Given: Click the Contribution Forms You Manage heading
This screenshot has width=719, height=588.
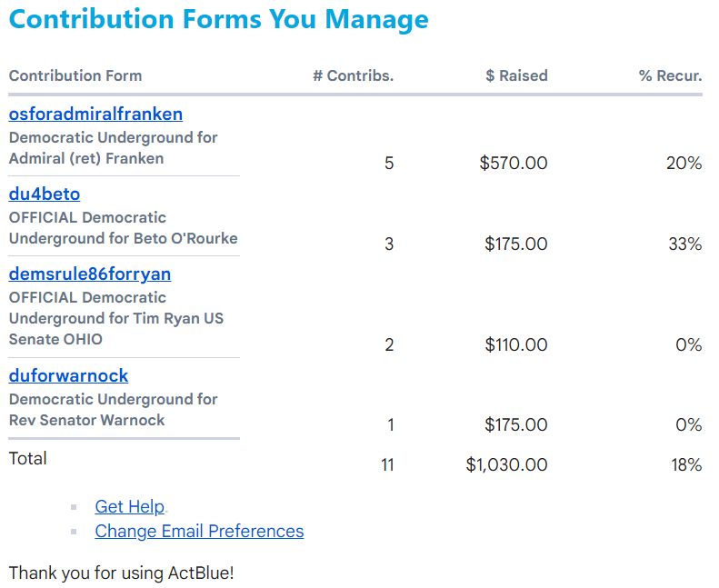Looking at the screenshot, I should (218, 19).
